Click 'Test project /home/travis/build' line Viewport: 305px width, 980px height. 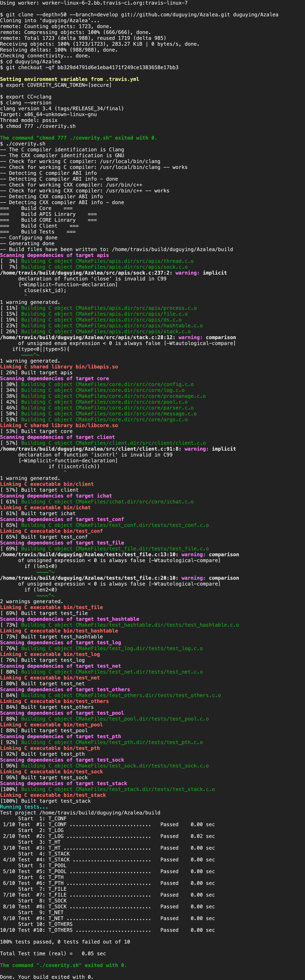click(x=80, y=813)
